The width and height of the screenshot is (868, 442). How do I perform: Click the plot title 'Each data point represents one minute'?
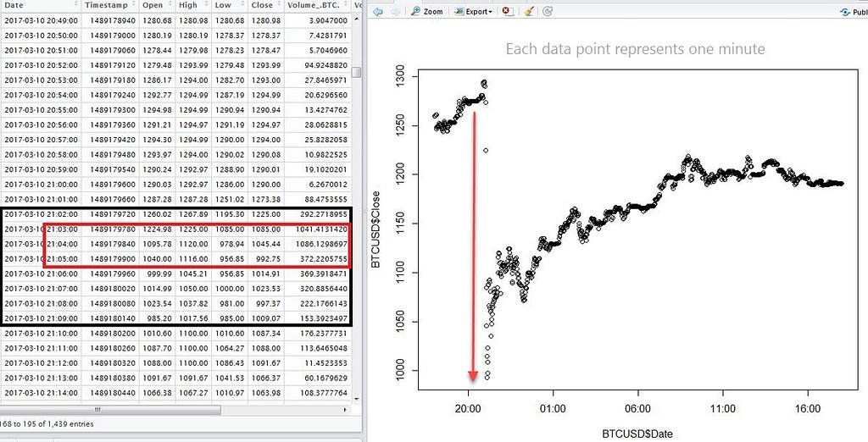pos(635,48)
